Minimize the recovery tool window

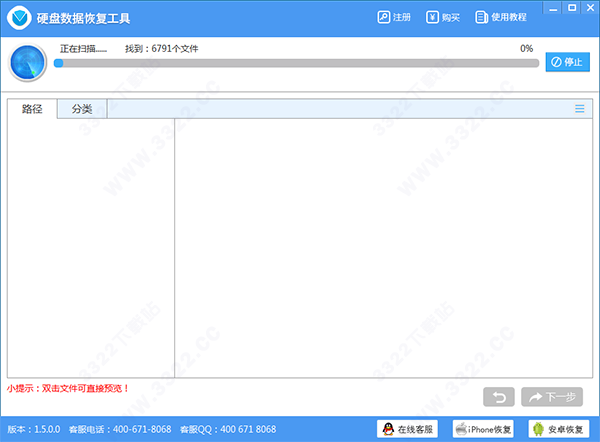(553, 8)
